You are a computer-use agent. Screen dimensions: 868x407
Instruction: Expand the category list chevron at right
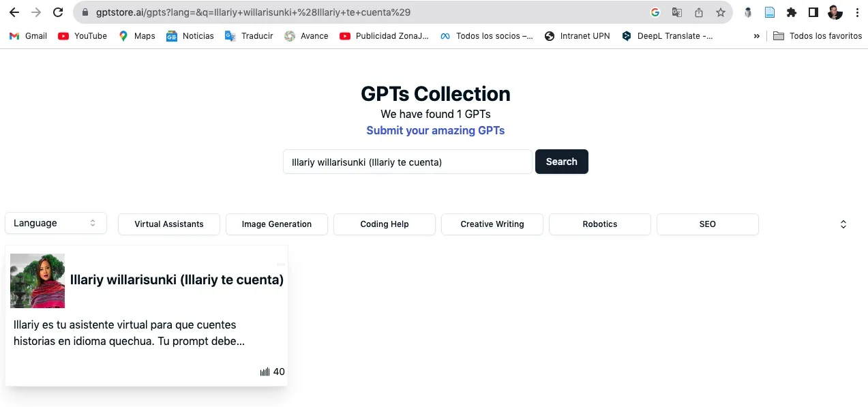coord(843,224)
